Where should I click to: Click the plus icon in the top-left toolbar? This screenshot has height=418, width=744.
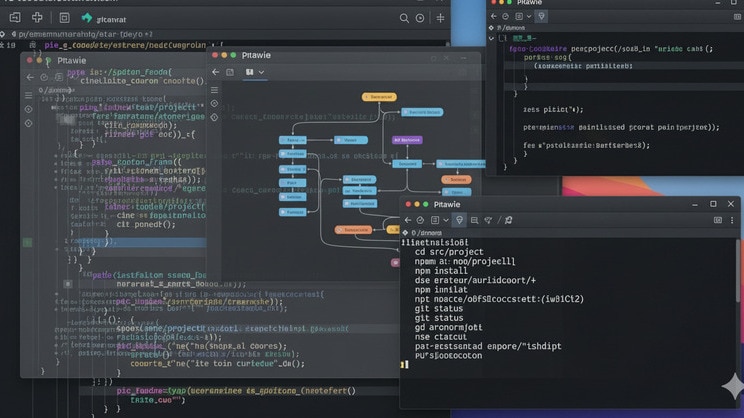[x=37, y=17]
